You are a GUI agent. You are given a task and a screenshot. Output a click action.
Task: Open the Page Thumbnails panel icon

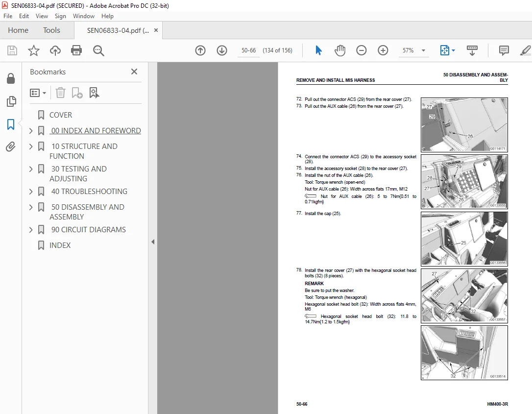[11, 101]
